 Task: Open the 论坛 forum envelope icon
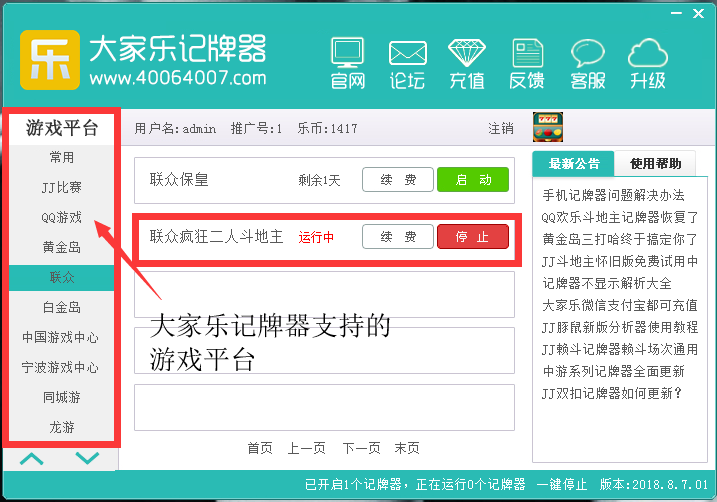pyautogui.click(x=407, y=63)
